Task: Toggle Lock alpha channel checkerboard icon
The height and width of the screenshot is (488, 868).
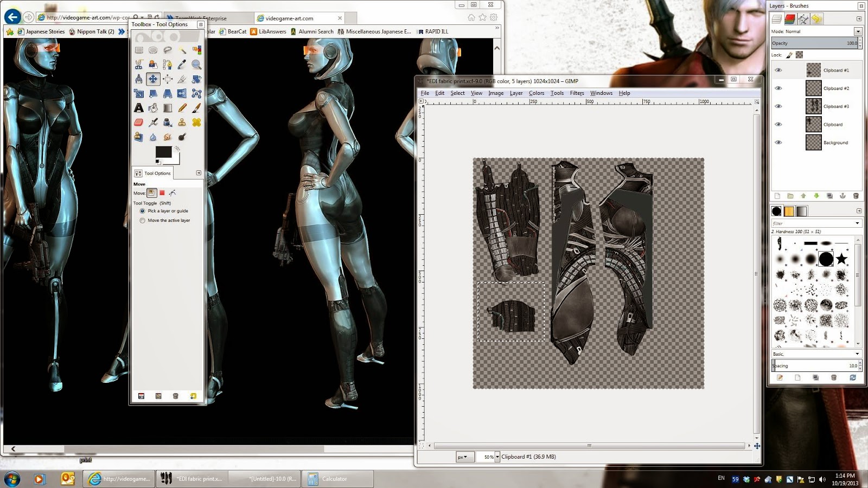Action: pyautogui.click(x=799, y=55)
